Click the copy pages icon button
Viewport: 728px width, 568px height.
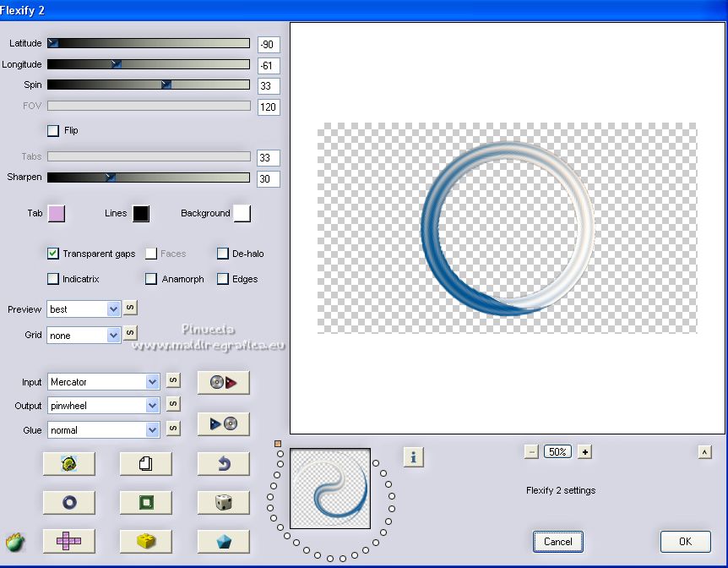[146, 463]
